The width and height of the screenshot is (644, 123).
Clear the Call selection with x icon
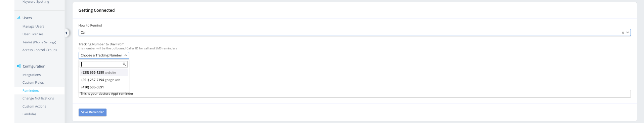pyautogui.click(x=622, y=33)
